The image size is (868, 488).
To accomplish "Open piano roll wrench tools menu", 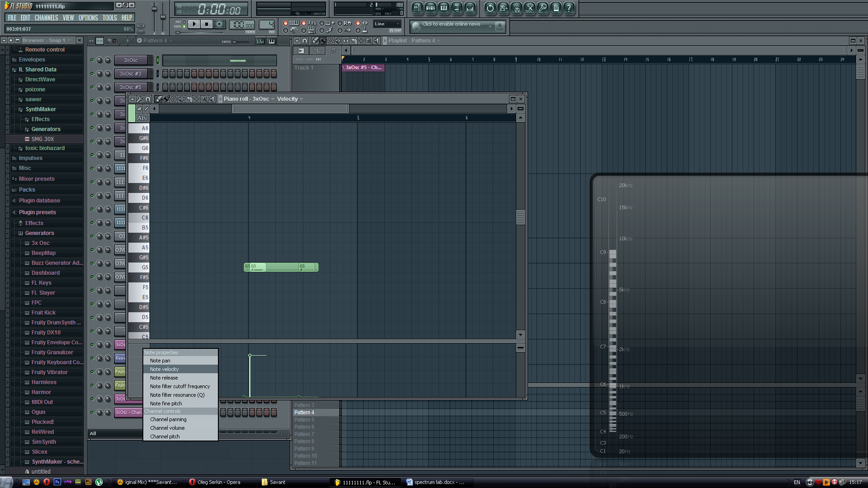I will point(140,99).
